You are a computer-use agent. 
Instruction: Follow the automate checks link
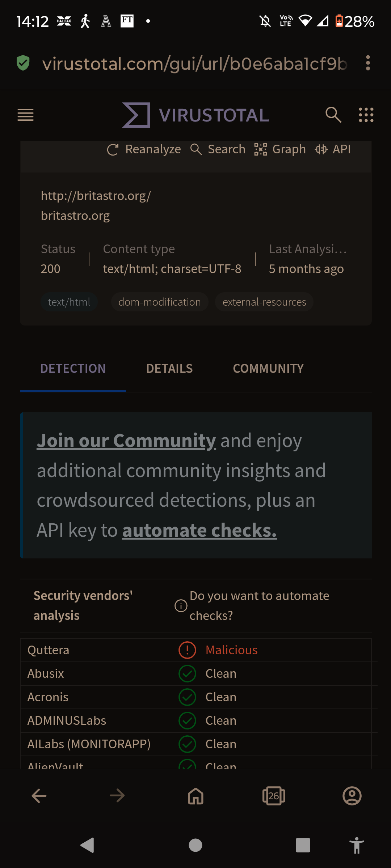pyautogui.click(x=199, y=530)
